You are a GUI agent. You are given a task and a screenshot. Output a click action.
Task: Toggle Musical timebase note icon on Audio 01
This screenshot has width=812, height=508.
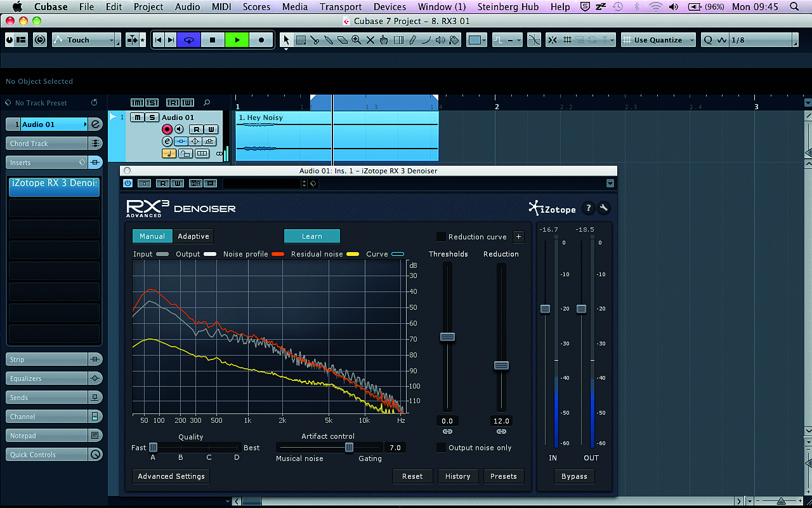point(169,154)
